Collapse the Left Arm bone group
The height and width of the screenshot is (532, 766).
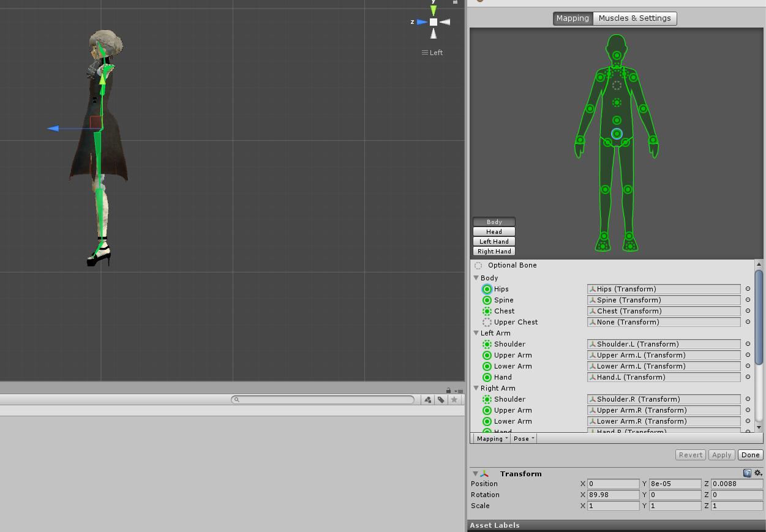click(x=476, y=333)
